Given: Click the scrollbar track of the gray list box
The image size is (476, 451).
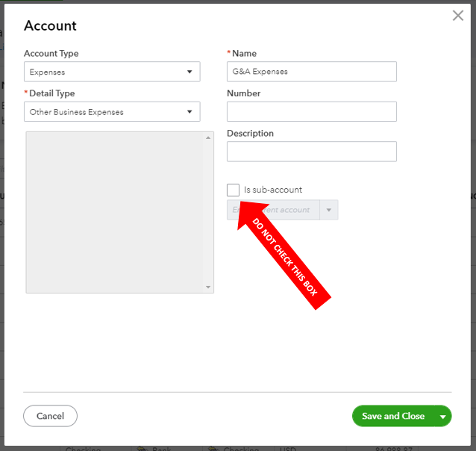Looking at the screenshot, I should pyautogui.click(x=208, y=212).
